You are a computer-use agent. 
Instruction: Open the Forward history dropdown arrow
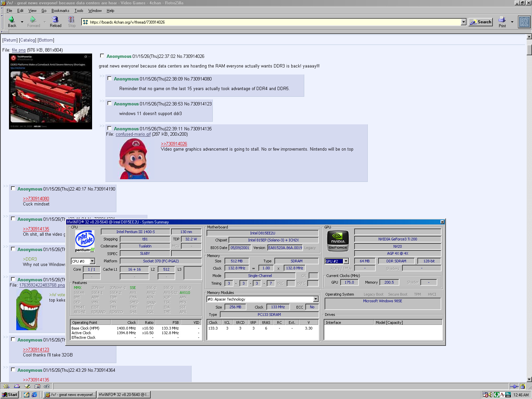(45, 22)
